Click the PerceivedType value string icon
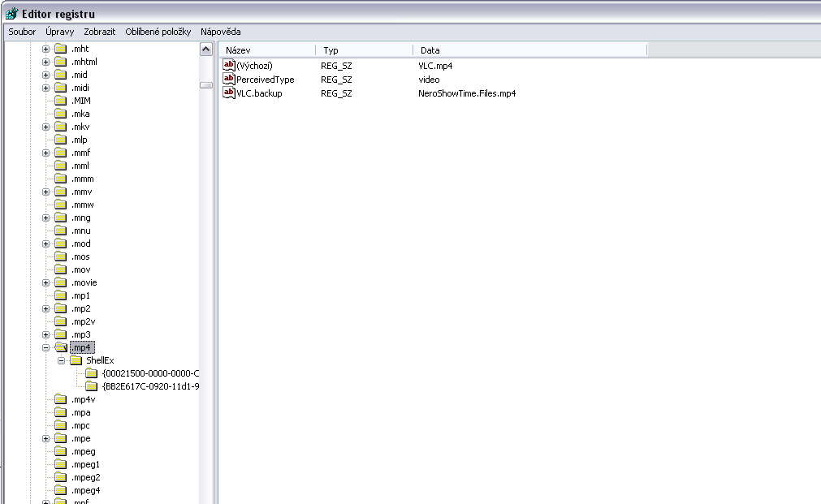The image size is (821, 504). pyautogui.click(x=229, y=79)
